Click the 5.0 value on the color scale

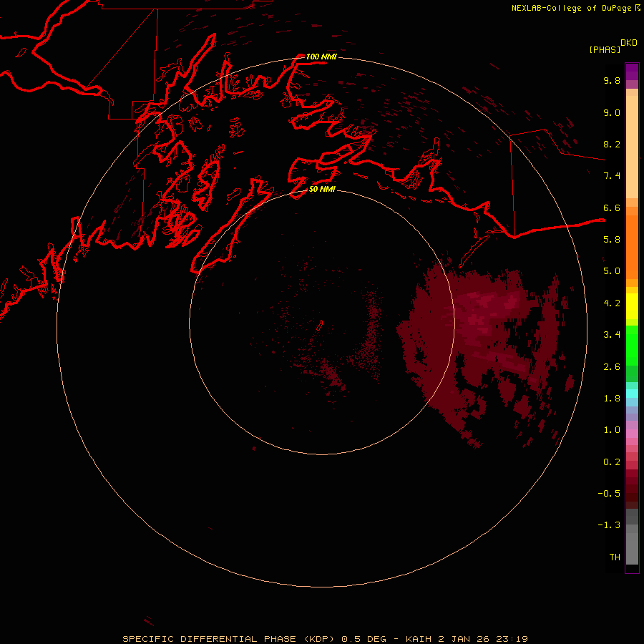pyautogui.click(x=612, y=271)
